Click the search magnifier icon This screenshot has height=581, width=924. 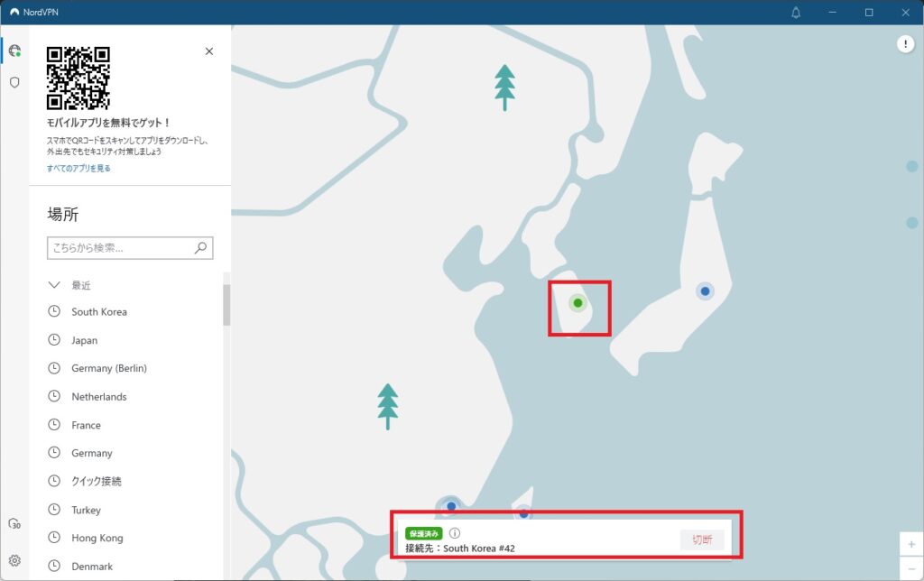coord(201,248)
